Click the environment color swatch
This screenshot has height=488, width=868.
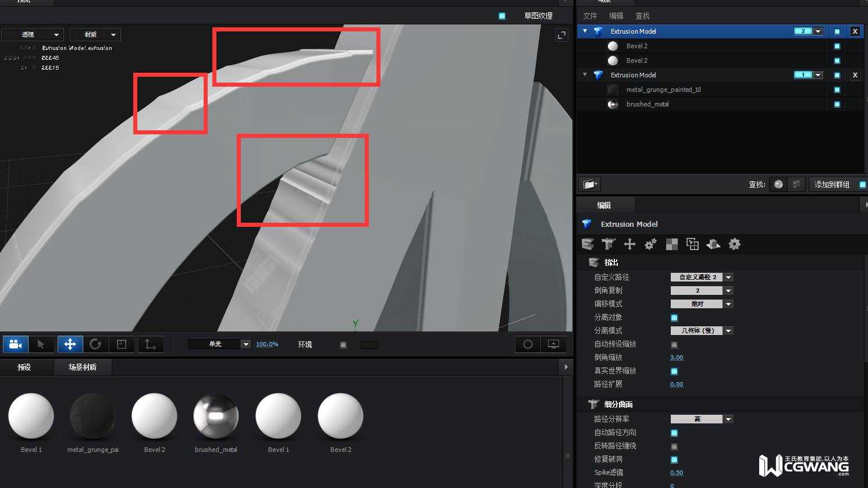tap(369, 345)
